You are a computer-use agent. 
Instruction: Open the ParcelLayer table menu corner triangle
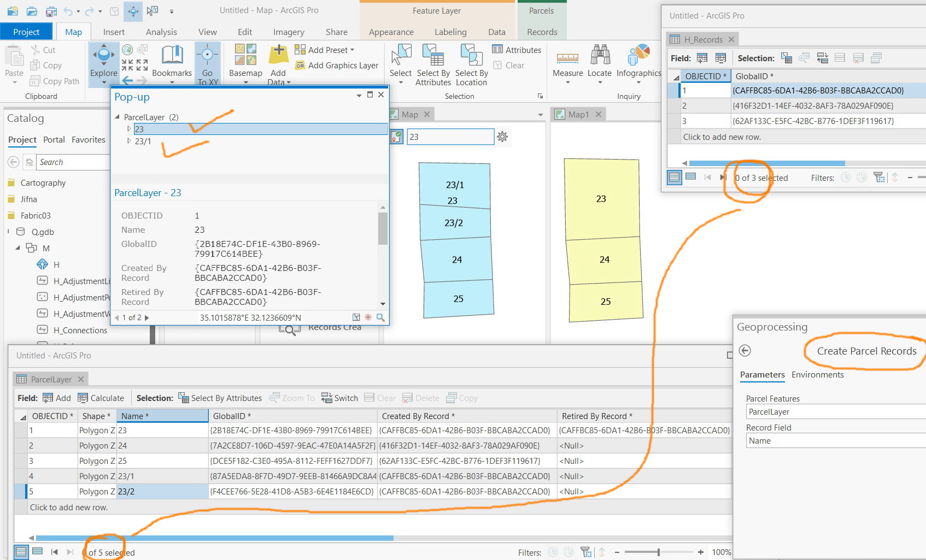pyautogui.click(x=22, y=416)
